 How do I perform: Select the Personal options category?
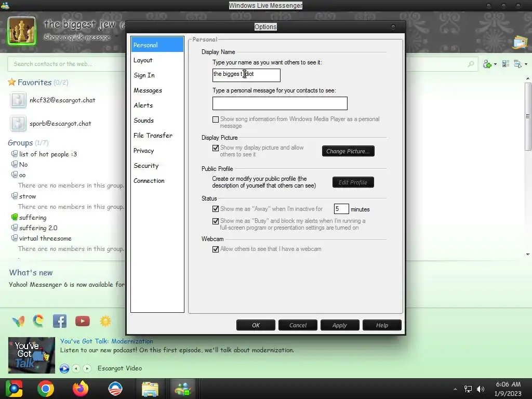[x=157, y=45]
